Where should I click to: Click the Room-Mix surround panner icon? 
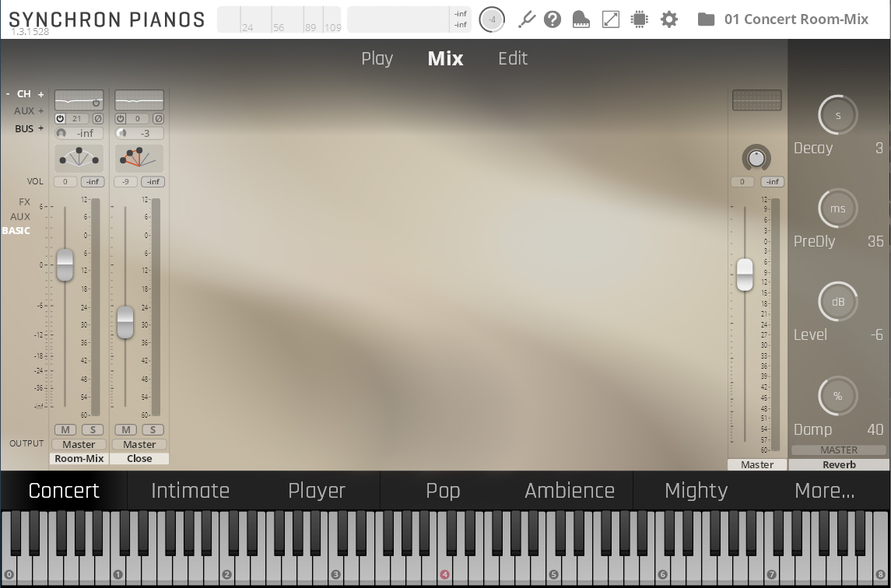(79, 158)
